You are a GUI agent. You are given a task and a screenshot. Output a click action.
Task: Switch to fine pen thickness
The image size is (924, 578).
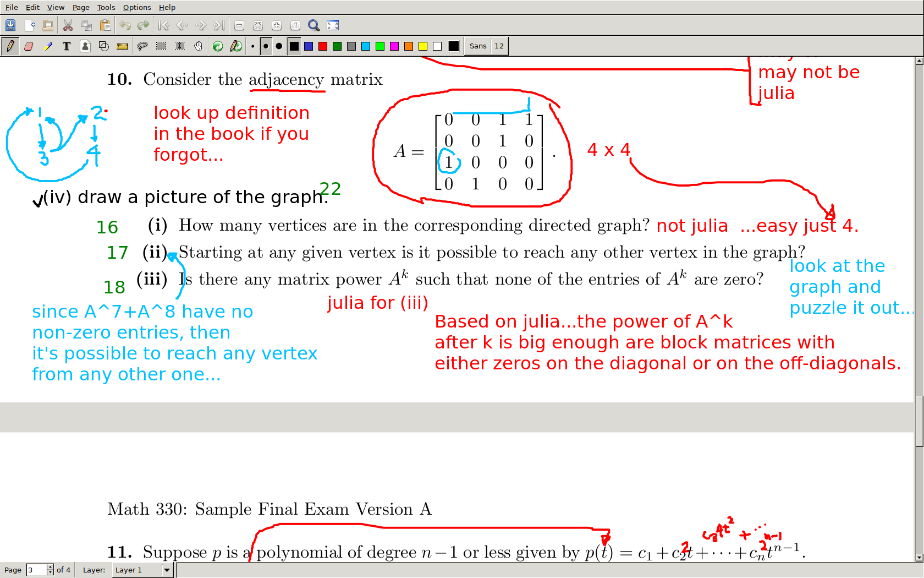pyautogui.click(x=252, y=46)
